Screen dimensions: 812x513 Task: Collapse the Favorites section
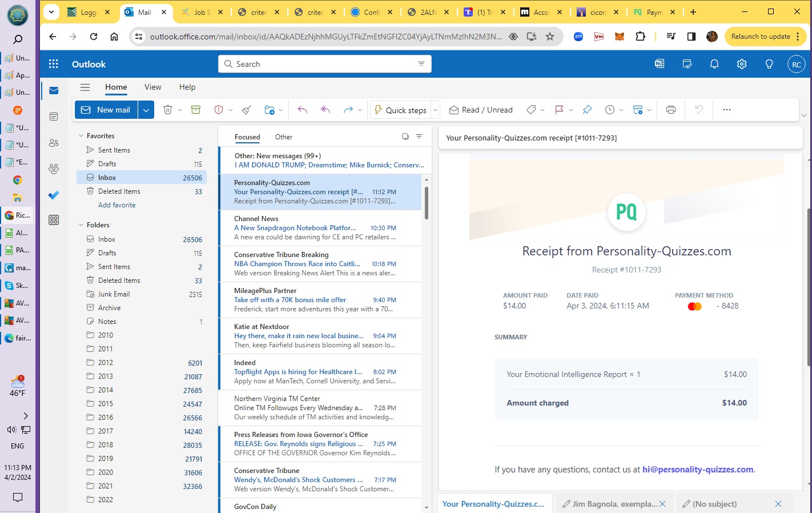point(81,136)
